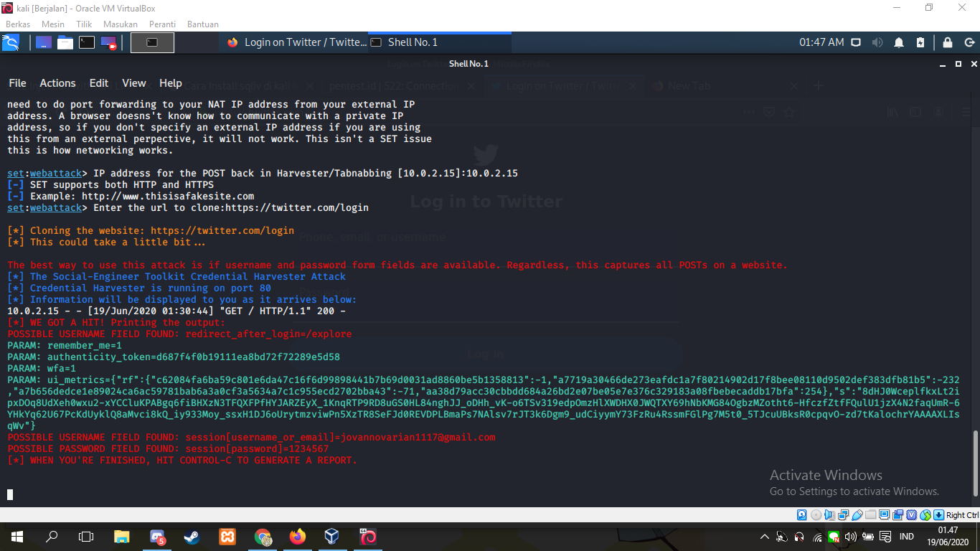Click the https://twitter.com/login cloning line
The image size is (980, 551).
click(x=151, y=231)
